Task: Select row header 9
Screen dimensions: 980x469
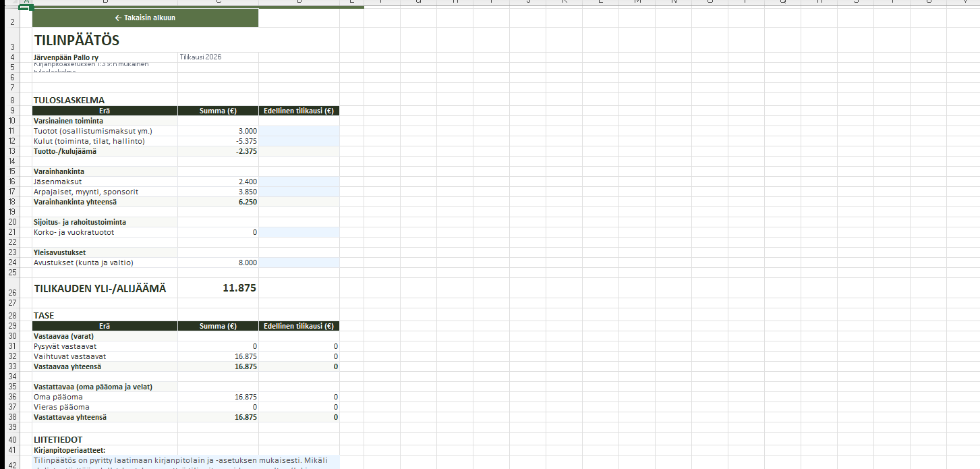Action: click(11, 111)
